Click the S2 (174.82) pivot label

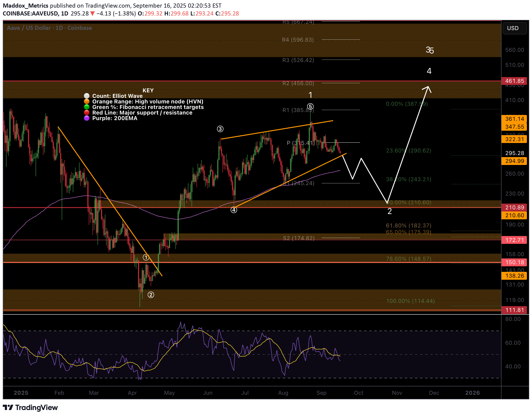[x=299, y=238]
